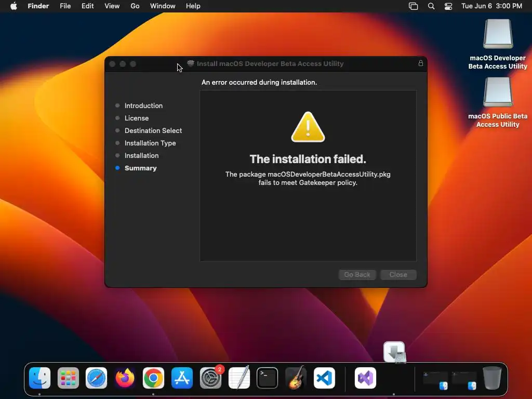Open System Settings with badge in Dock
The image size is (532, 399).
coord(210,378)
